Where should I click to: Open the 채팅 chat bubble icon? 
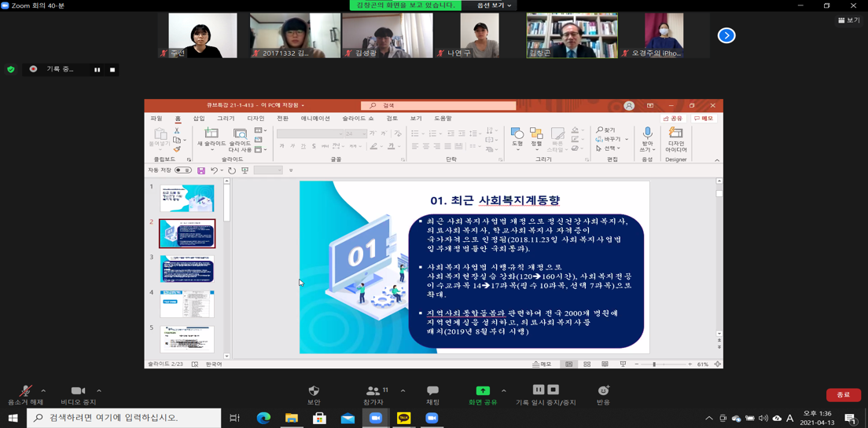tap(432, 391)
